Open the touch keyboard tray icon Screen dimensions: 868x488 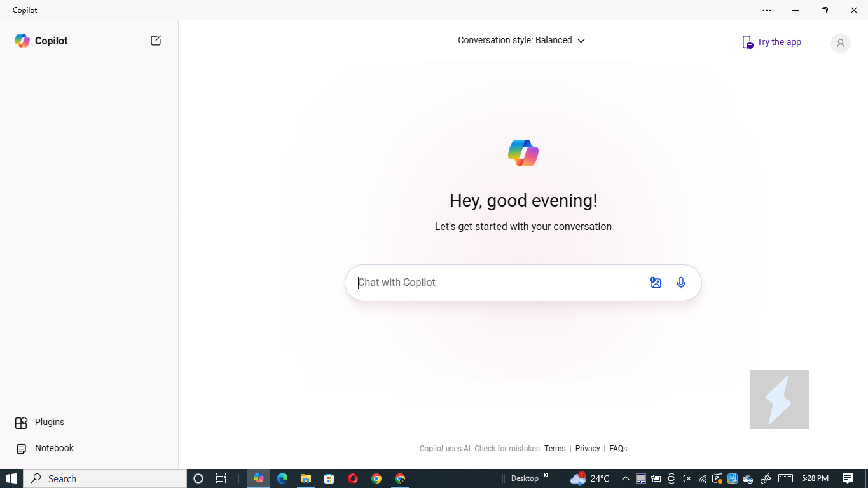pyautogui.click(x=785, y=478)
